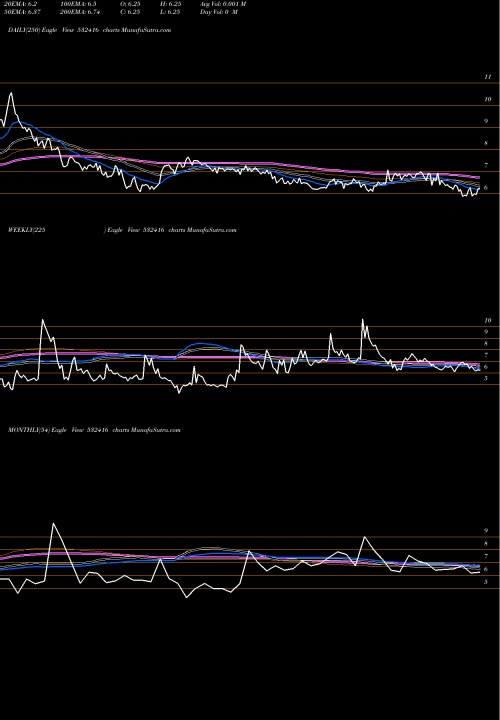Select the 50EMA: 6.37 value

tap(22, 12)
